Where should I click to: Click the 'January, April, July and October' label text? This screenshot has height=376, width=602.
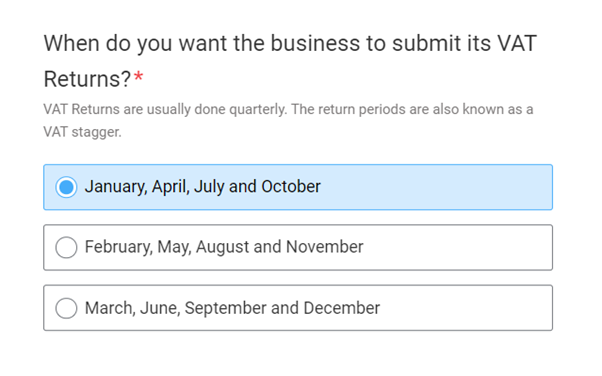tap(202, 187)
